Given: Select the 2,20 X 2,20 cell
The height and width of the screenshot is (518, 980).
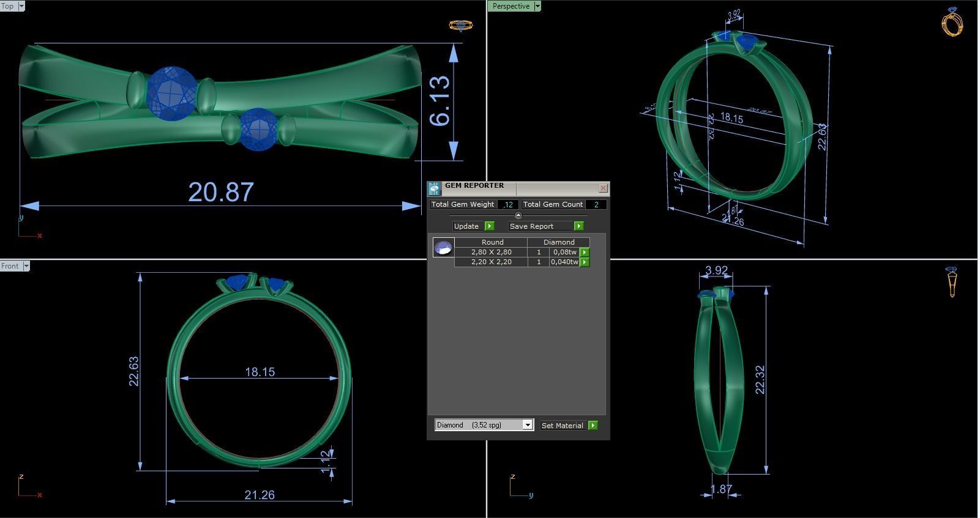Looking at the screenshot, I should (491, 262).
